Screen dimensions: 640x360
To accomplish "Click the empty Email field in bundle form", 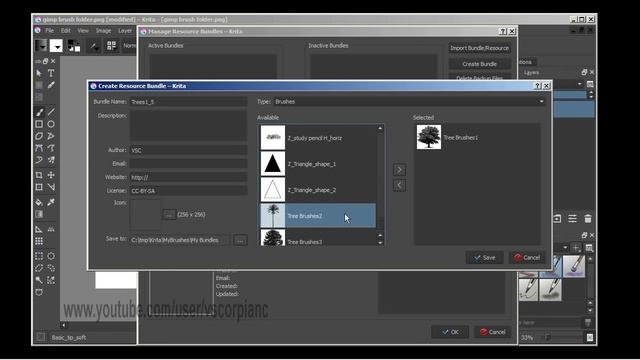I will coord(188,164).
